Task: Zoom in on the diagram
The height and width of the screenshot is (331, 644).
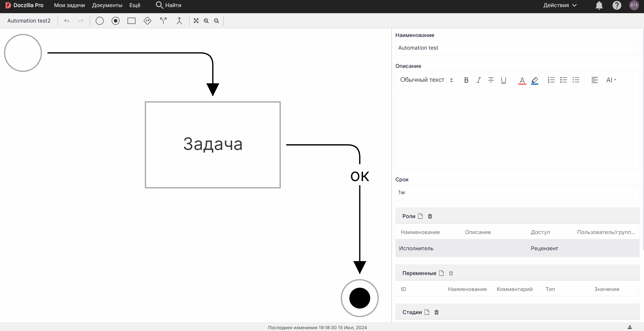Action: [206, 21]
